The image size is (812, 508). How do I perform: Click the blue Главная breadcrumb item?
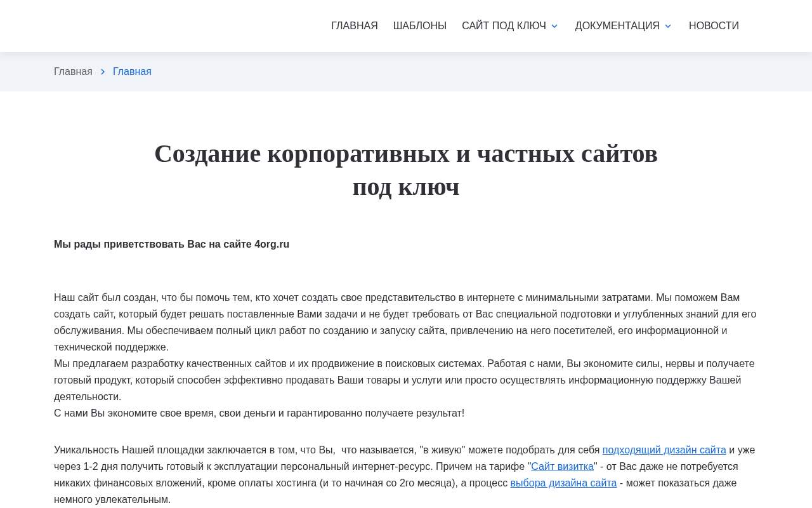pyautogui.click(x=132, y=72)
